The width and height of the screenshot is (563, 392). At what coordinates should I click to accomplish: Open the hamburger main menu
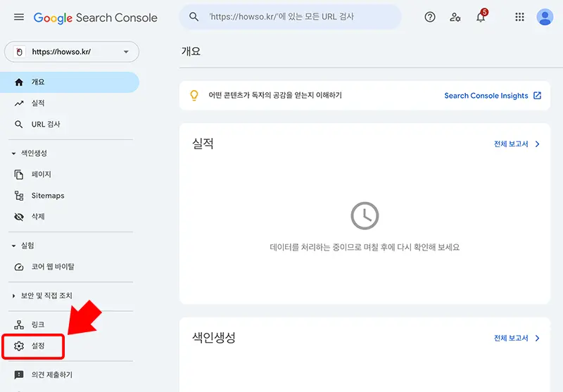click(19, 17)
